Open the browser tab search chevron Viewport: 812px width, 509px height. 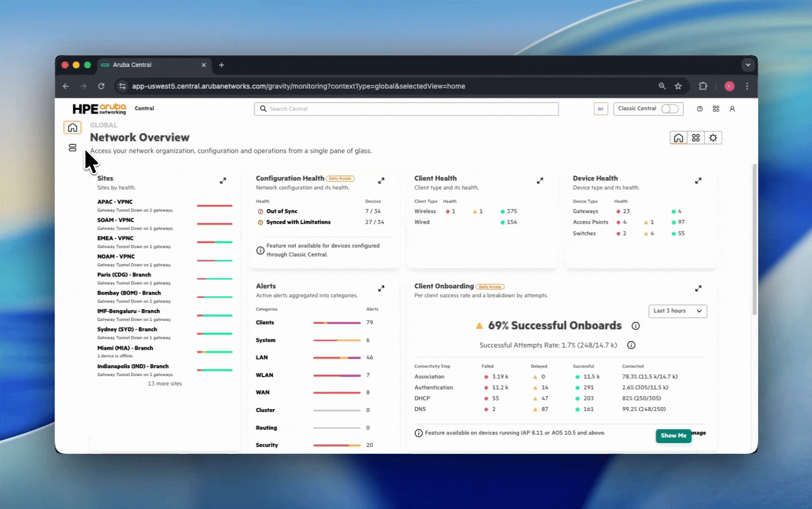click(x=748, y=65)
